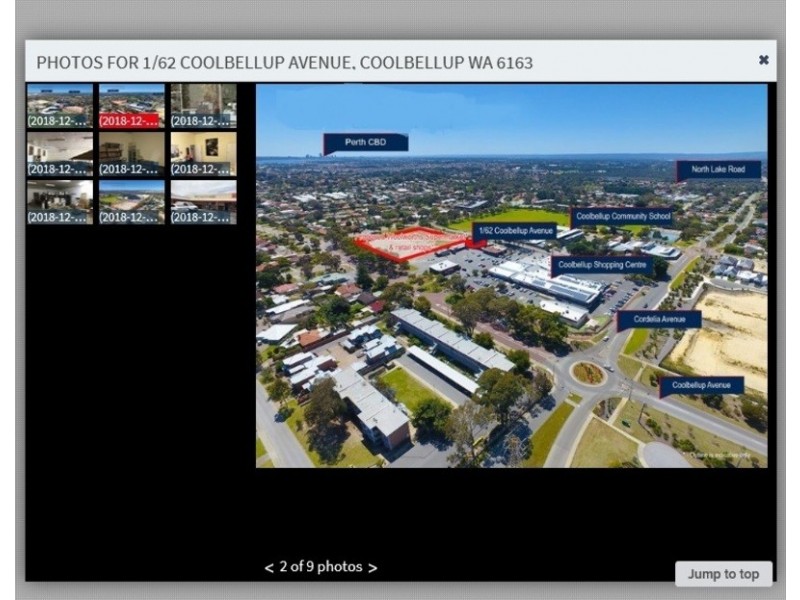Click the Jump to top button
This screenshot has width=800, height=600.
[x=722, y=573]
